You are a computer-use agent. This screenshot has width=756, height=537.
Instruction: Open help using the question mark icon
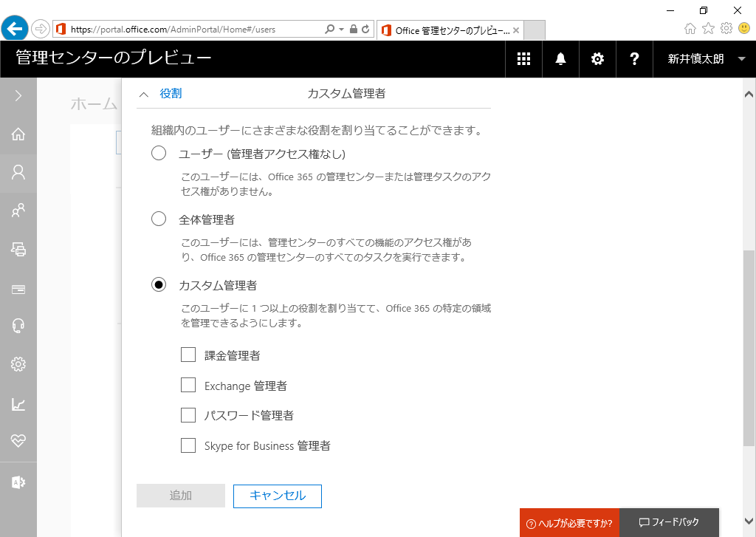pos(634,58)
